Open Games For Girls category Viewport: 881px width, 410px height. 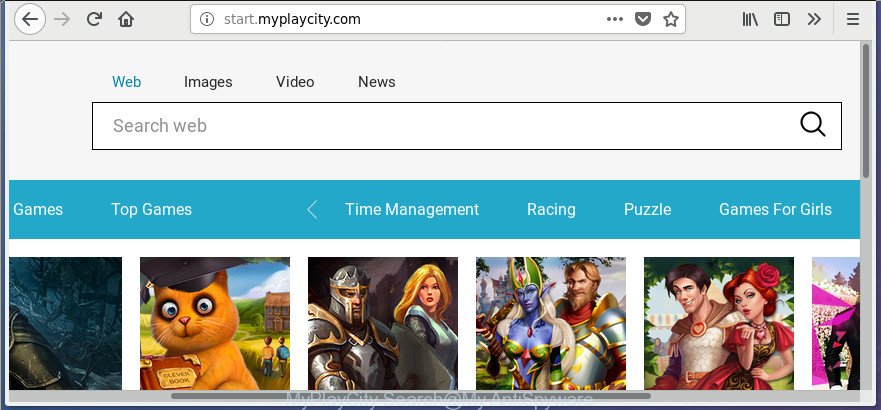[x=775, y=209]
